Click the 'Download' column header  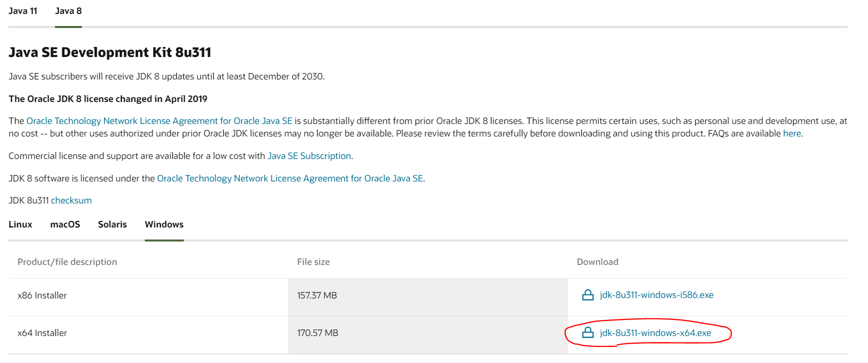597,262
